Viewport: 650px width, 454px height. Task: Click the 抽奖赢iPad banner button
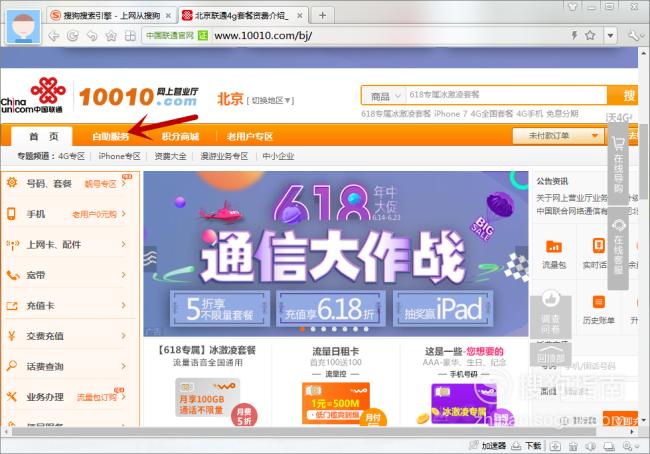(443, 308)
